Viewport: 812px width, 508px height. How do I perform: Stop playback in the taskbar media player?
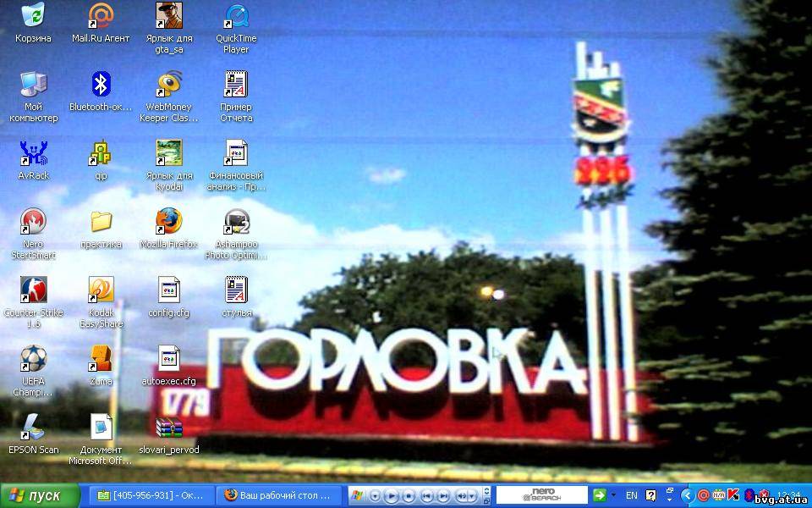[x=409, y=495]
